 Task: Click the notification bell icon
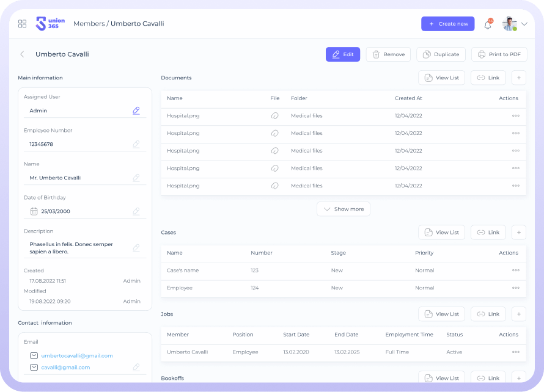click(x=488, y=24)
